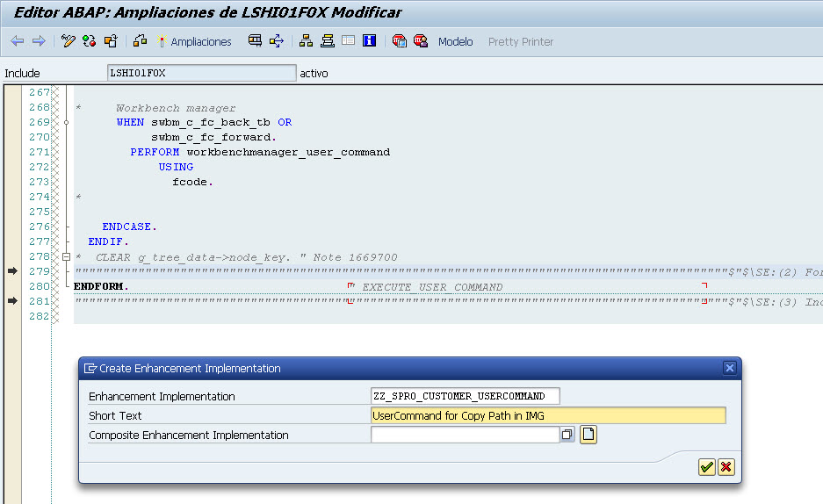Image resolution: width=823 pixels, height=504 pixels.
Task: Click the Check syntax hierarchy icon
Action: 140,41
